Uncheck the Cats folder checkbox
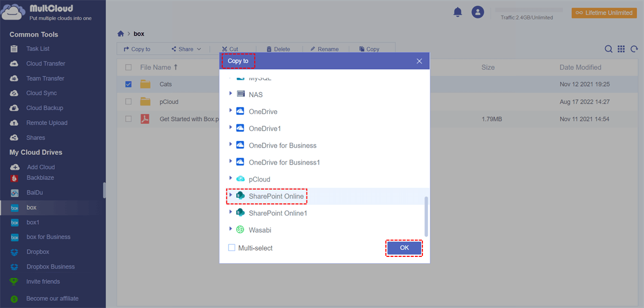 [x=128, y=84]
